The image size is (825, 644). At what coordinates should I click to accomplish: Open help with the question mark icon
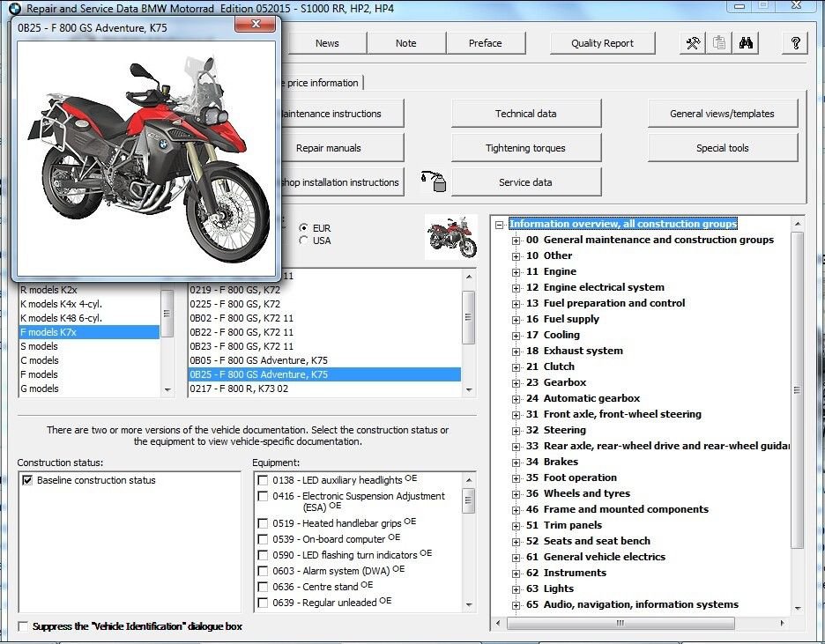[796, 43]
